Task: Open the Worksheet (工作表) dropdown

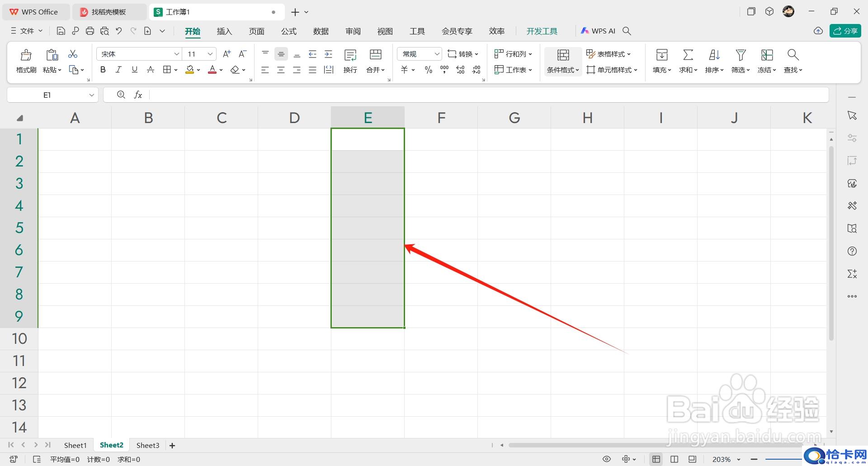Action: (x=513, y=70)
